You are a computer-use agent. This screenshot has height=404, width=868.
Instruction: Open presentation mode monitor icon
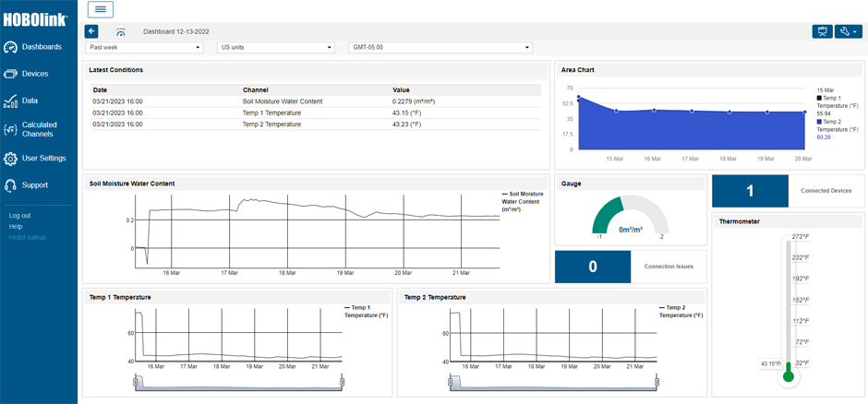[822, 31]
